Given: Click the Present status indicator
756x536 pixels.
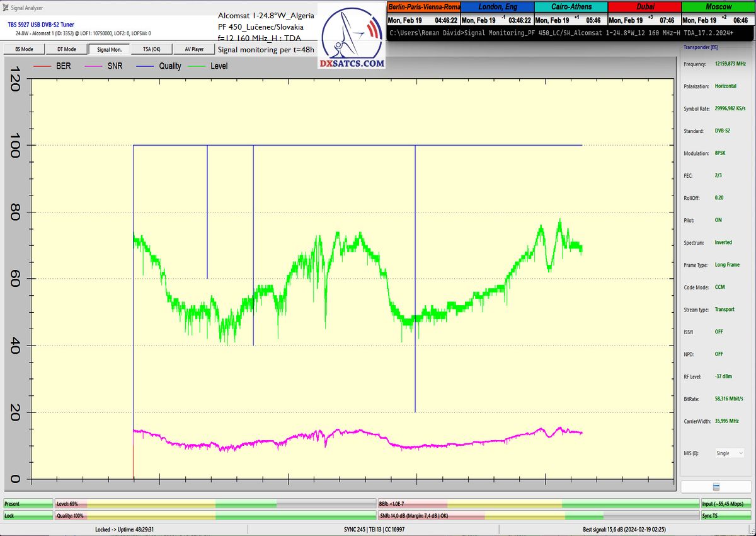Looking at the screenshot, I should pos(28,504).
